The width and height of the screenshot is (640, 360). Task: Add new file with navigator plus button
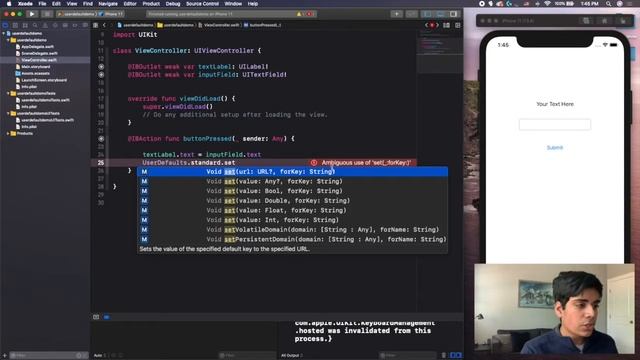click(x=4, y=356)
